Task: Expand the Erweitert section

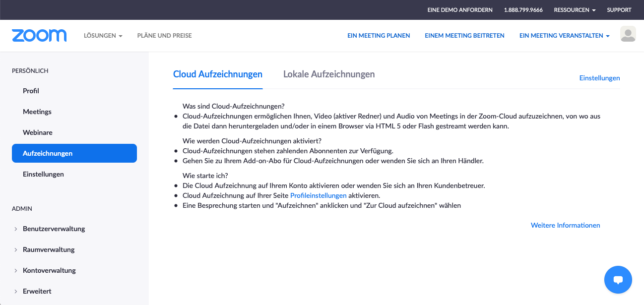Action: pyautogui.click(x=37, y=291)
